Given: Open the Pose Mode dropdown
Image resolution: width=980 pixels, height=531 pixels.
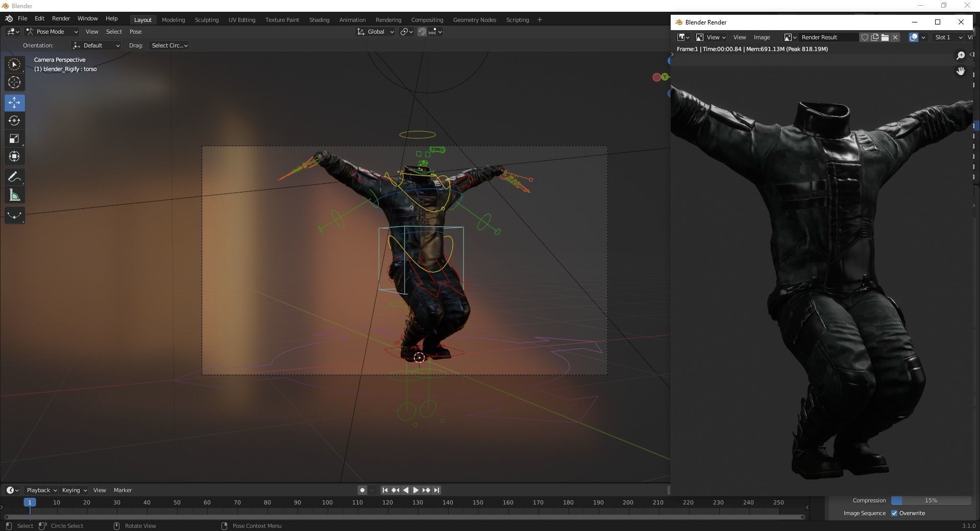Looking at the screenshot, I should pyautogui.click(x=52, y=32).
